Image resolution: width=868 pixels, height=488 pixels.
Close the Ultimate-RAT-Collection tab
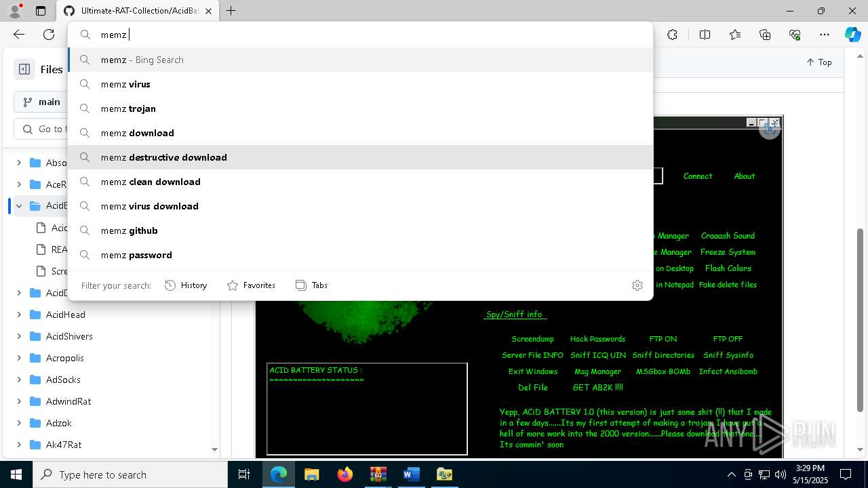coord(209,11)
